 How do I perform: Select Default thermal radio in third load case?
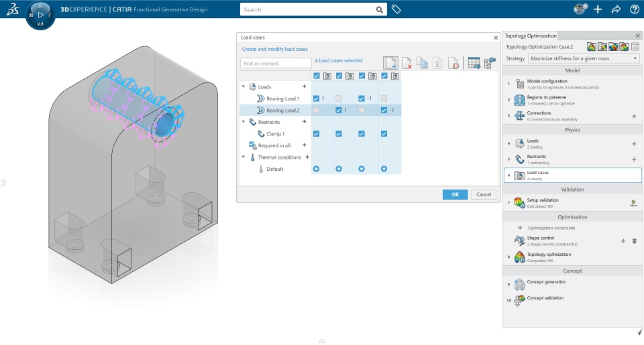click(x=362, y=169)
